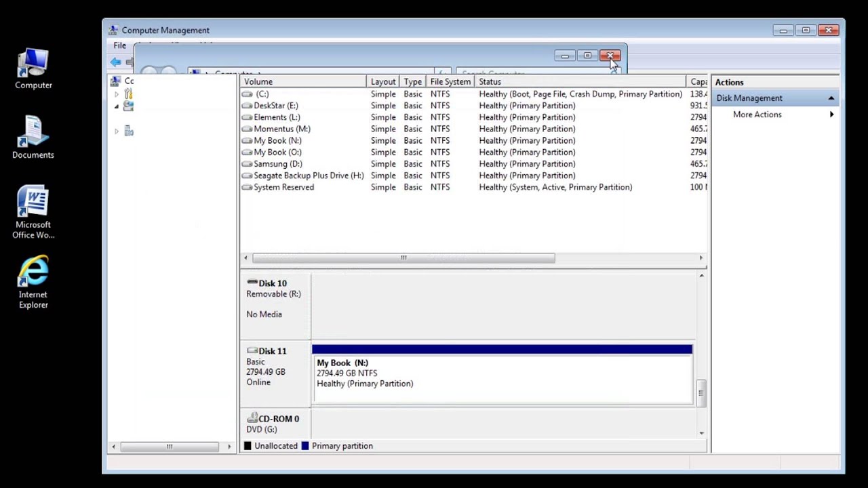Click the drive icon for Elements (L:)
This screenshot has height=488, width=868.
pos(247,117)
